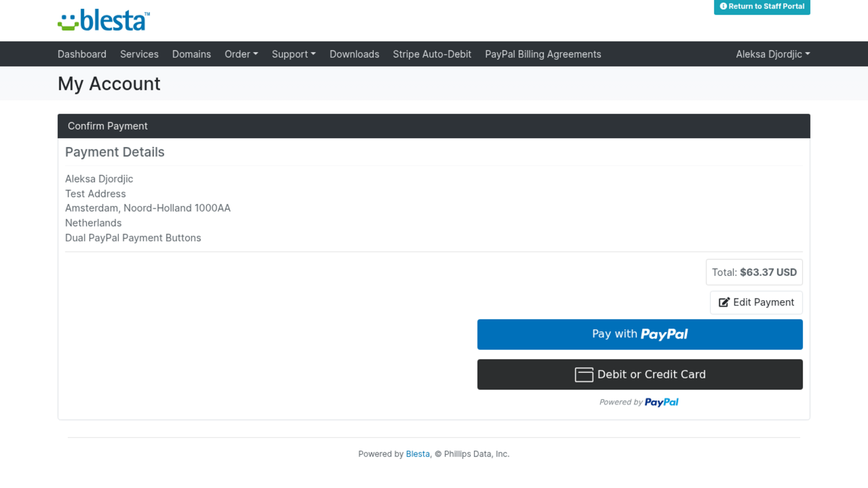Screen dimensions: 868x488
Task: Open PayPal Billing Agreements
Action: point(543,54)
